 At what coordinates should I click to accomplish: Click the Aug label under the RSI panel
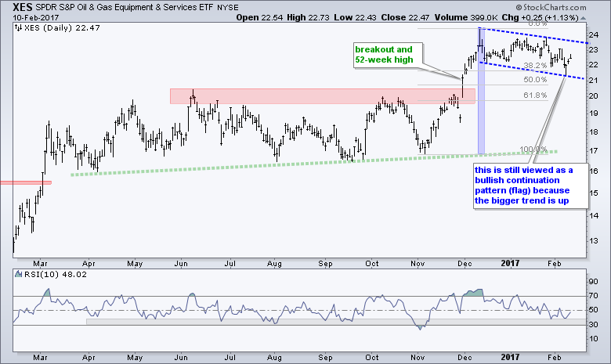pyautogui.click(x=274, y=358)
